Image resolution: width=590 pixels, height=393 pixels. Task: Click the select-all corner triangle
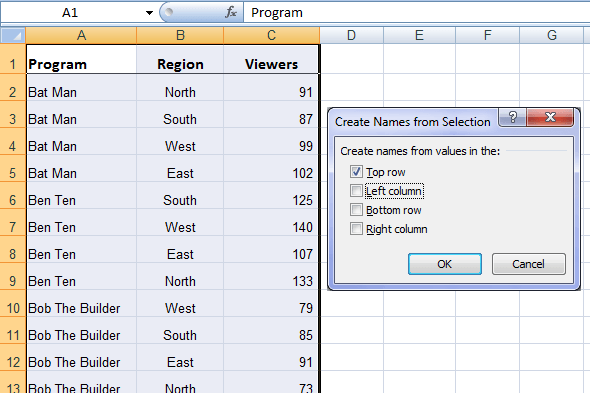point(13,35)
